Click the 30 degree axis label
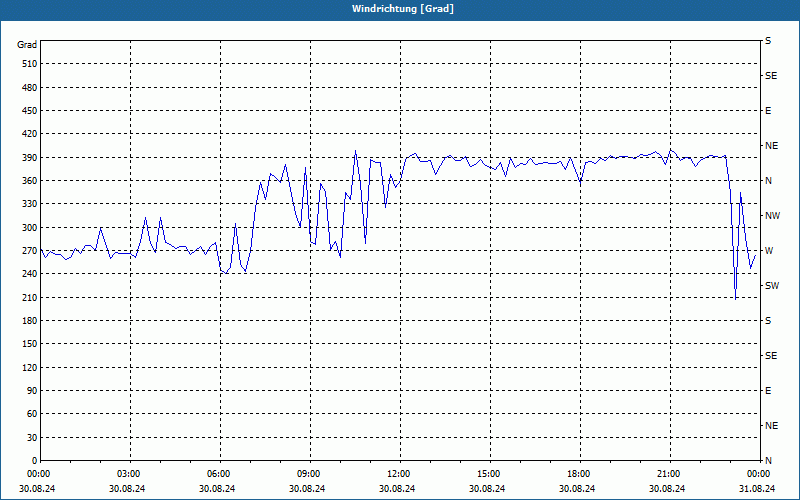800x500 pixels. click(x=32, y=437)
